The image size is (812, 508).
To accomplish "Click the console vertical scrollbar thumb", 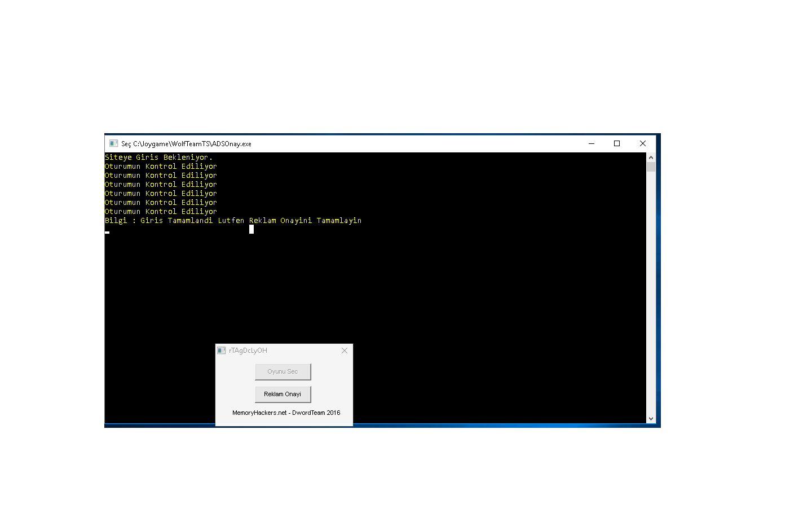I will pyautogui.click(x=651, y=167).
